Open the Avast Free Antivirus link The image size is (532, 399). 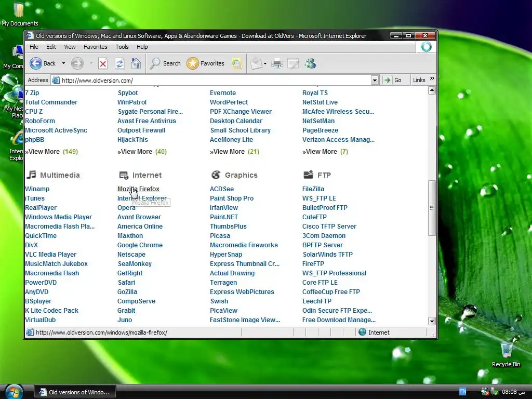tap(147, 121)
